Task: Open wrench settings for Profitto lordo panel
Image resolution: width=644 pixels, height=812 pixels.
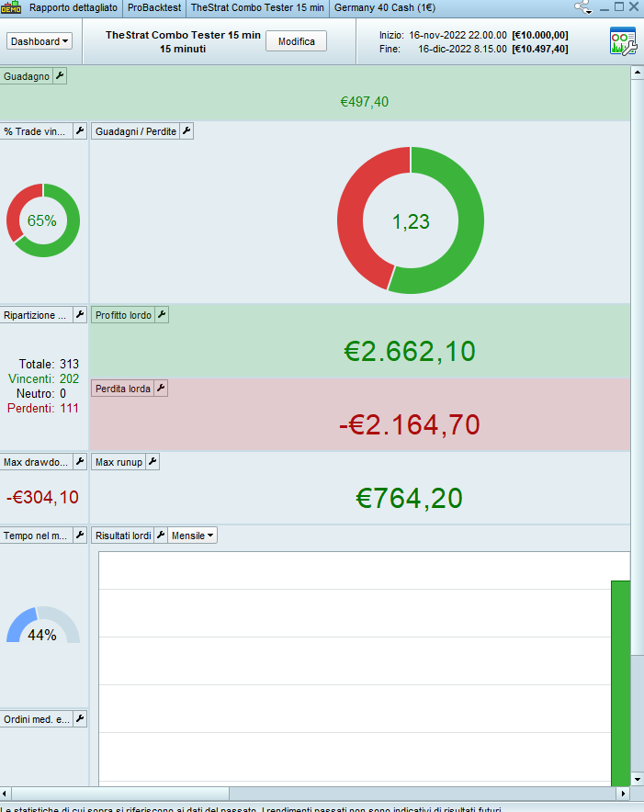Action: tap(162, 314)
